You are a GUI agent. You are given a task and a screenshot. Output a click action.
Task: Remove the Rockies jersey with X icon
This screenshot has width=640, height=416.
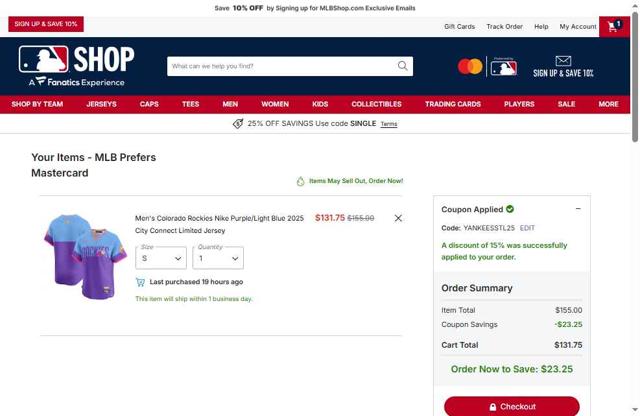pyautogui.click(x=398, y=218)
